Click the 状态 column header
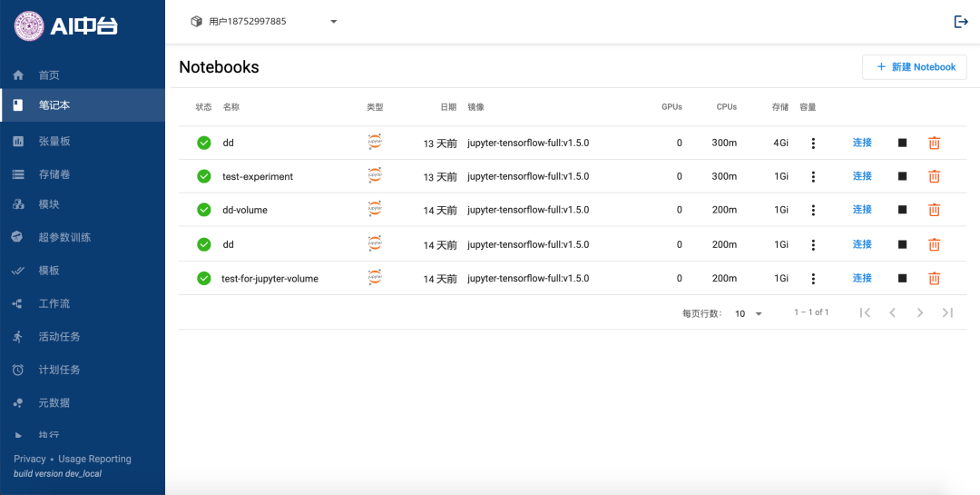The height and width of the screenshot is (495, 980). [204, 107]
